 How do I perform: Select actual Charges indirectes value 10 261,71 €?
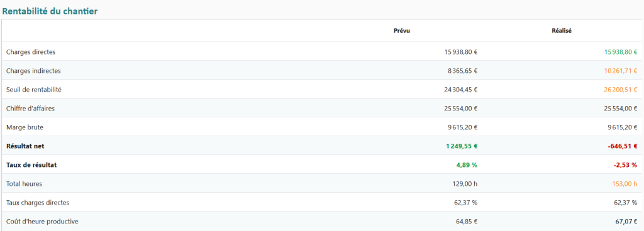pyautogui.click(x=621, y=71)
